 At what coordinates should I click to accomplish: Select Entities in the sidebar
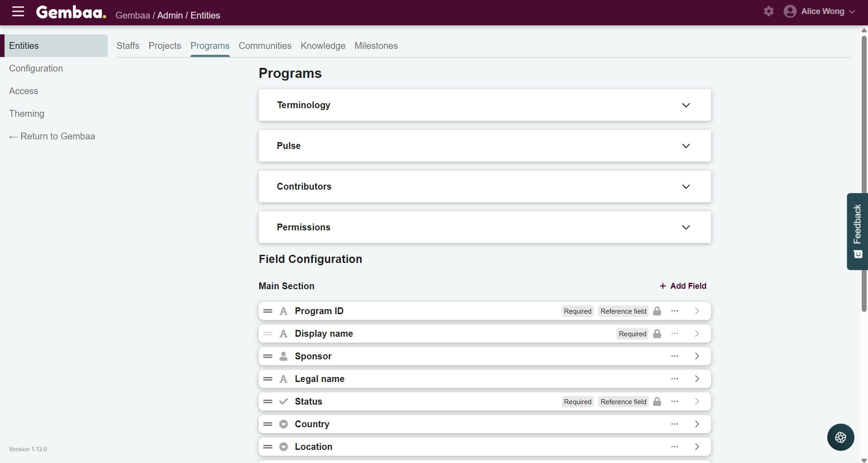coord(54,46)
